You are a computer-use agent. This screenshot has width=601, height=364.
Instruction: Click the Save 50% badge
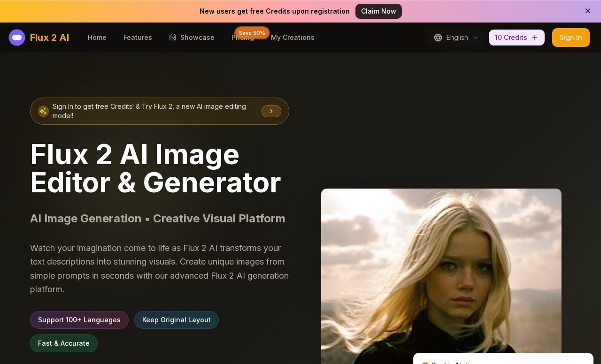pyautogui.click(x=252, y=33)
